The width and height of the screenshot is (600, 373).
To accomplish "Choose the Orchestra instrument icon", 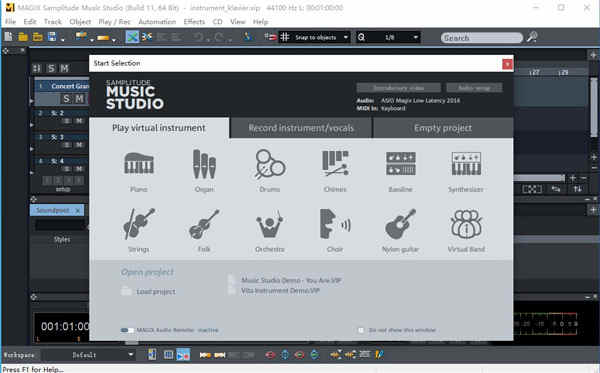I will (x=270, y=224).
